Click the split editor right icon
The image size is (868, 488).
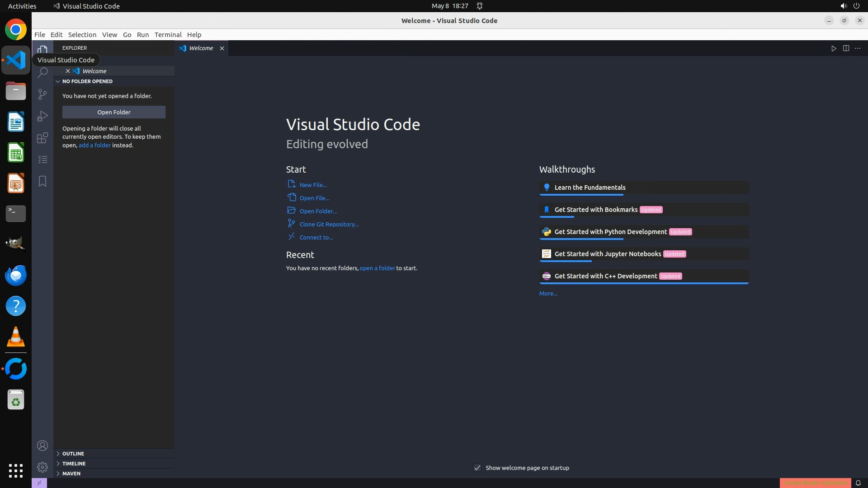pos(846,48)
